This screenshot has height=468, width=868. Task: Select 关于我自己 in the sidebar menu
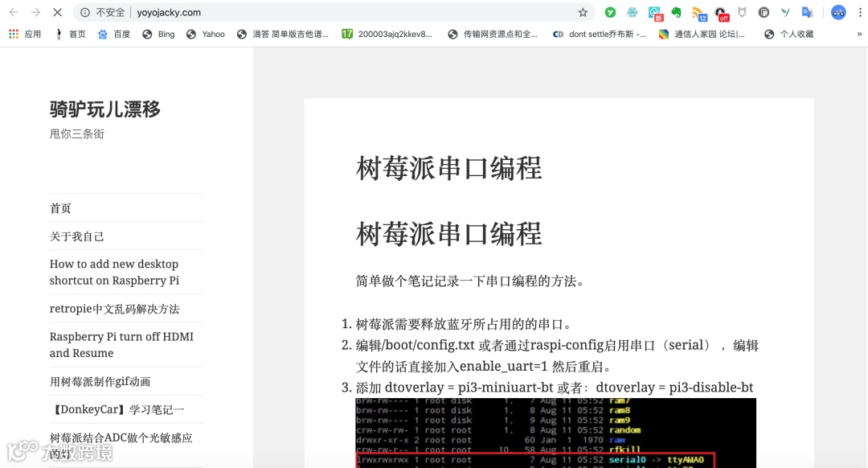pos(76,236)
